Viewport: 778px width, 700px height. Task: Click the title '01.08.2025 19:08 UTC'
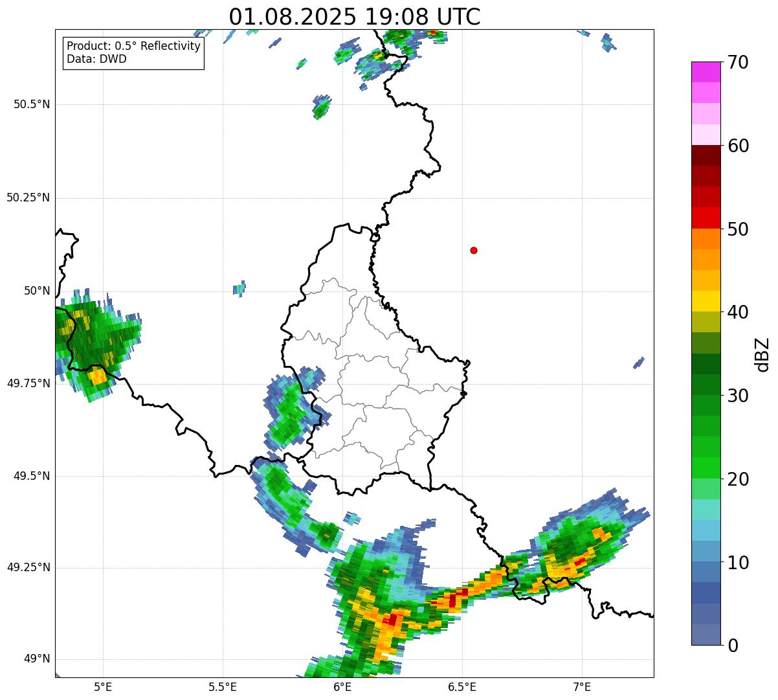[x=355, y=17]
